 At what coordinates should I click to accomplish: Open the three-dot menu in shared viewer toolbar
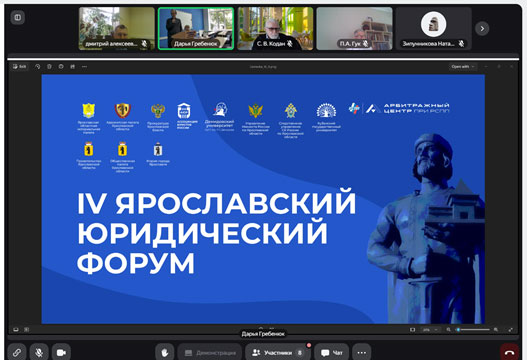[84, 67]
